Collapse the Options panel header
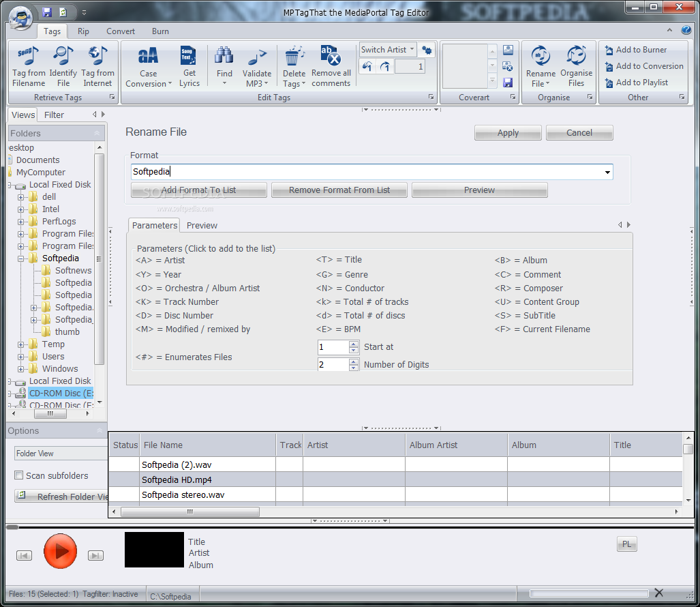 99,430
